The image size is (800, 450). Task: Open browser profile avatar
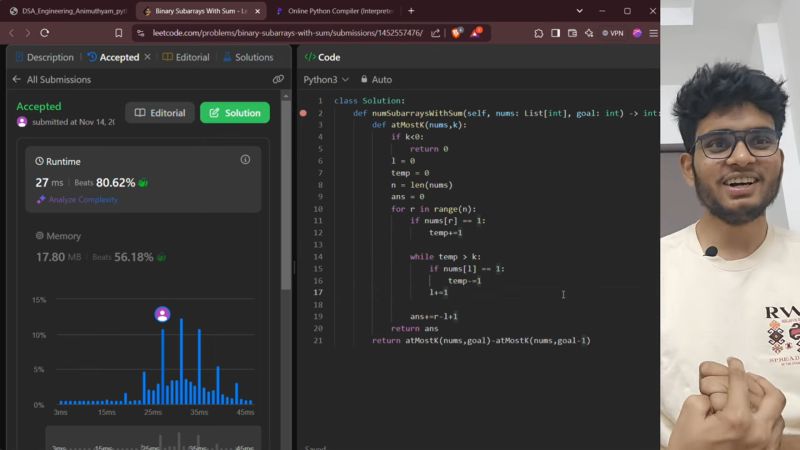[x=637, y=33]
